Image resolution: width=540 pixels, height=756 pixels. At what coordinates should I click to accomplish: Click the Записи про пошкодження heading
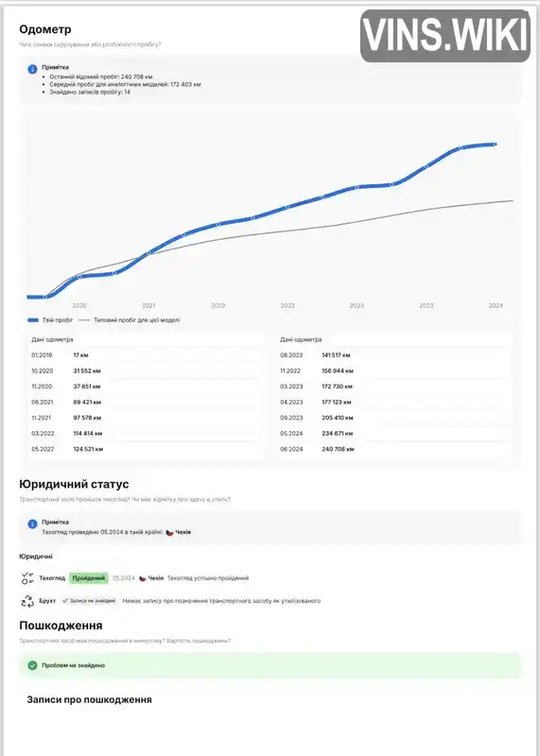89,699
